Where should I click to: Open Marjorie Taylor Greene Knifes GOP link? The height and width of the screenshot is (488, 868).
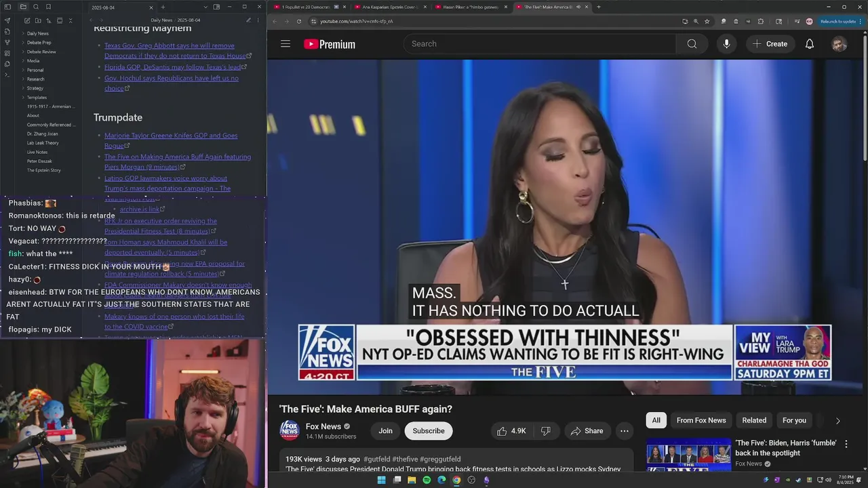171,140
